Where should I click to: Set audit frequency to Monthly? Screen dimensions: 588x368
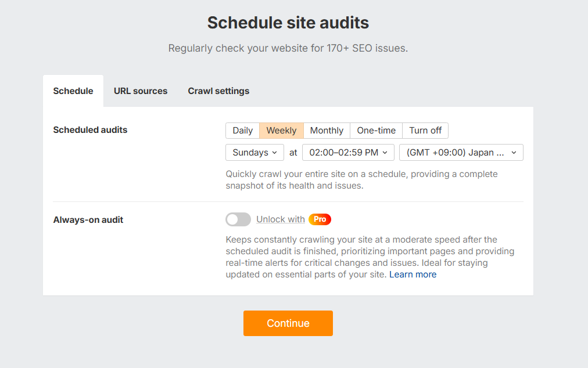[x=327, y=131]
